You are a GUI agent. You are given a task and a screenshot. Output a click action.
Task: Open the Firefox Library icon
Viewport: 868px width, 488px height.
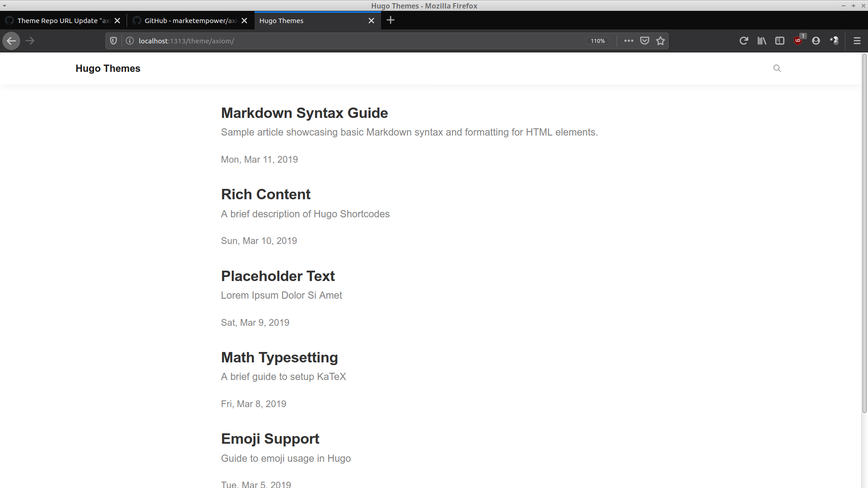761,41
